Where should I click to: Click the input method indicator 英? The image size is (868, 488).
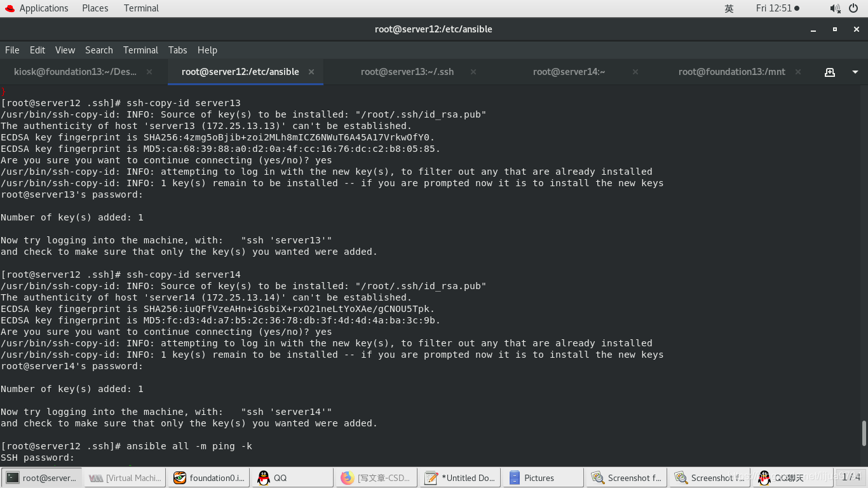(x=729, y=8)
